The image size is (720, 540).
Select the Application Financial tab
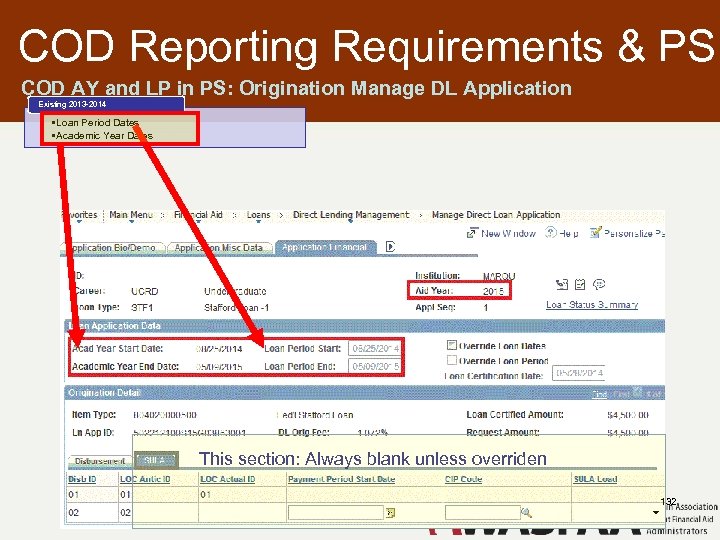(x=325, y=248)
